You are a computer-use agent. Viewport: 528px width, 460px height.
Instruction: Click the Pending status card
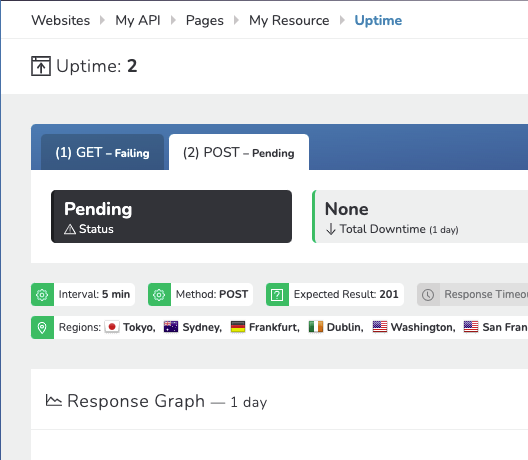[171, 216]
